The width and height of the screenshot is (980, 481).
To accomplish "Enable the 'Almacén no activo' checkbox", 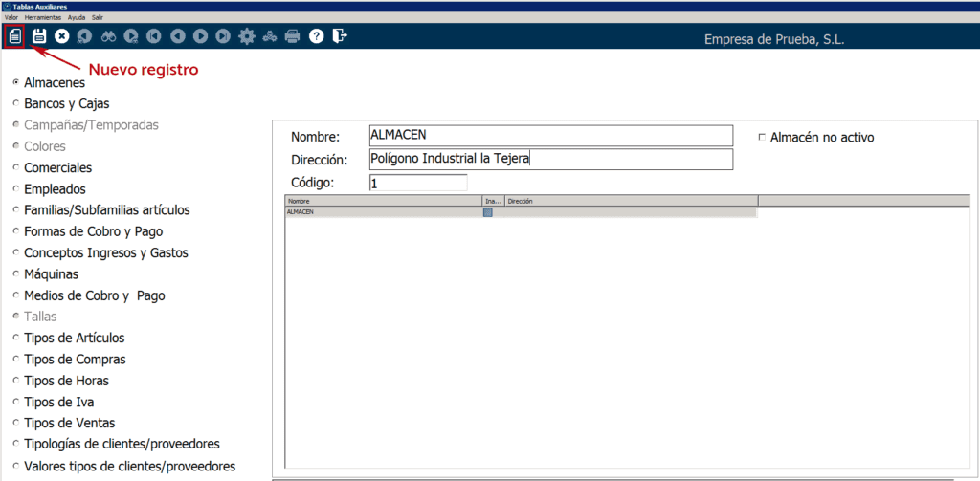I will coord(762,138).
